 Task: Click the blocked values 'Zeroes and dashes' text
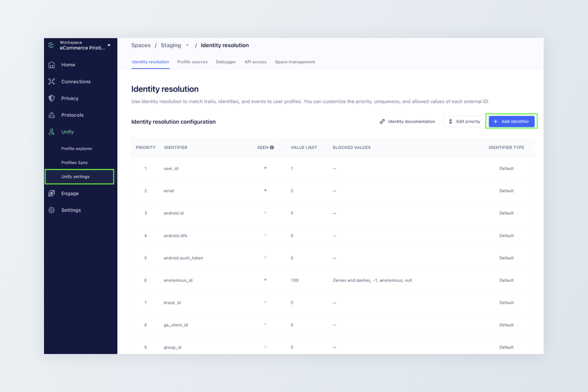352,280
